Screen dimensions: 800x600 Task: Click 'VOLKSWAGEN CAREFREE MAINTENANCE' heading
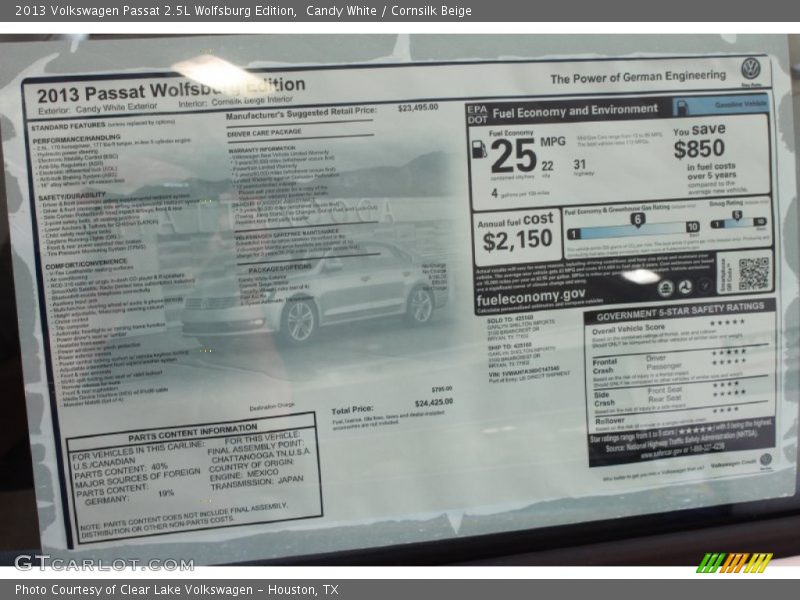coord(287,233)
